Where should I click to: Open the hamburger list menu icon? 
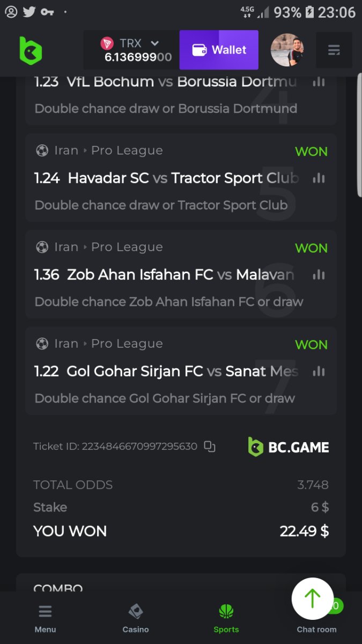334,50
